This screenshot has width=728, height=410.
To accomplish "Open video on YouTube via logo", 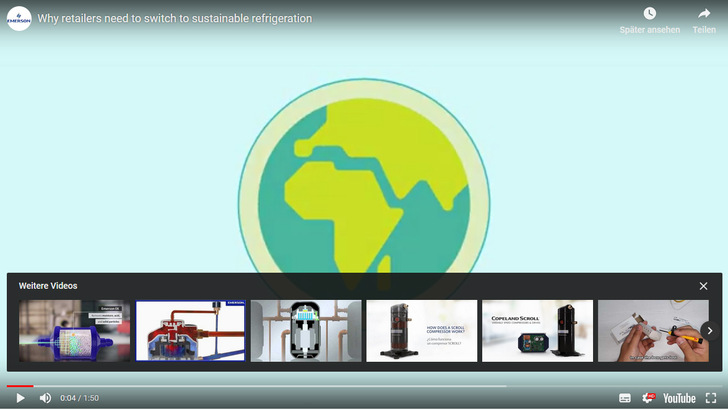I will coord(679,398).
